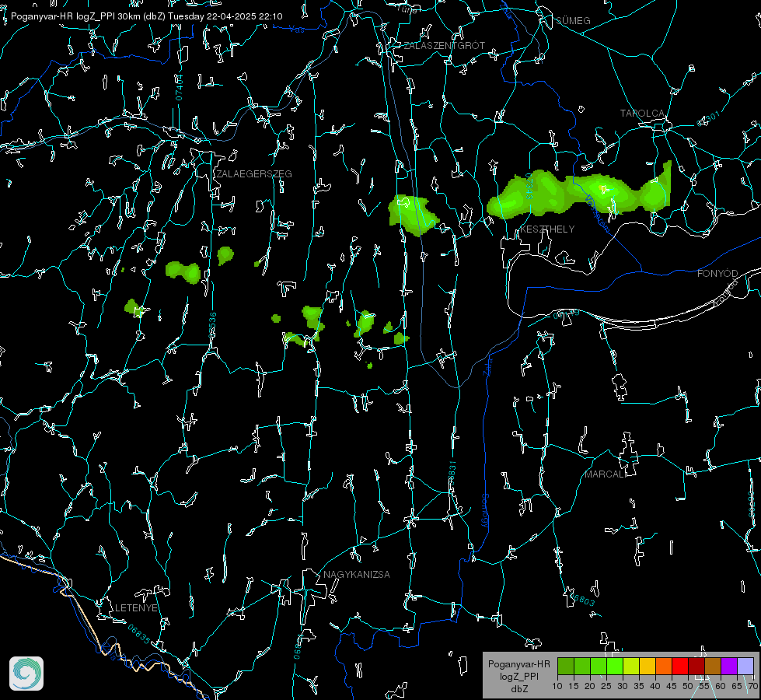This screenshot has height=700, width=761.
Task: Select the 25–30 dBZ bright green swatch
Action: pos(615,666)
